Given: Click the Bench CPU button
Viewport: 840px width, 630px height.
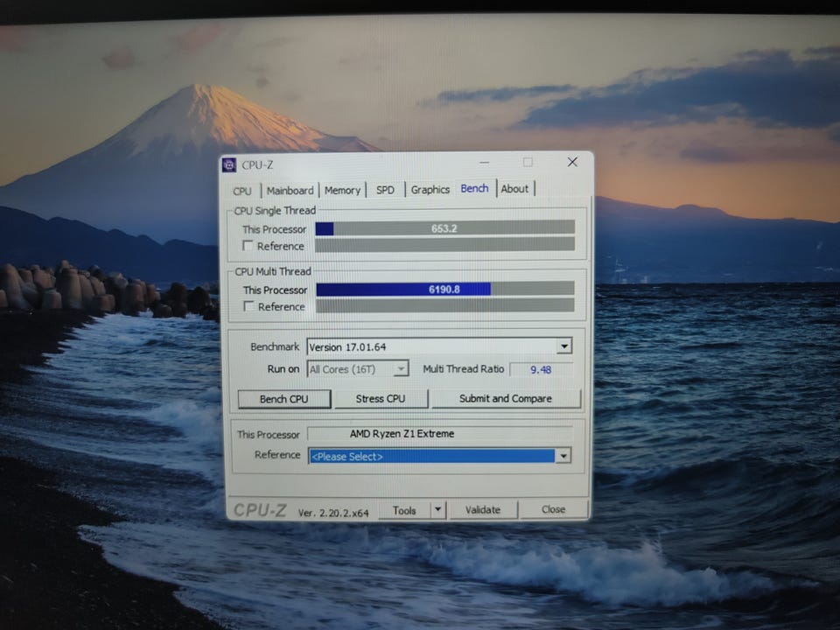Looking at the screenshot, I should [283, 399].
